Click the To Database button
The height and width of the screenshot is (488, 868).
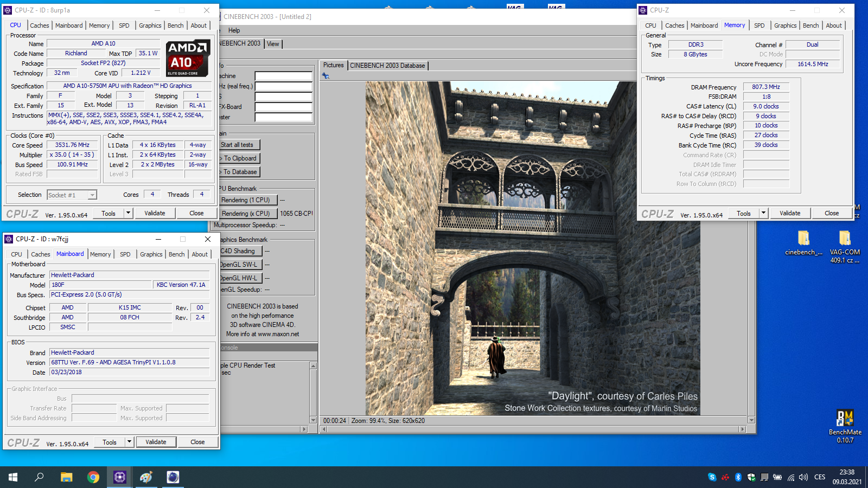pos(239,172)
